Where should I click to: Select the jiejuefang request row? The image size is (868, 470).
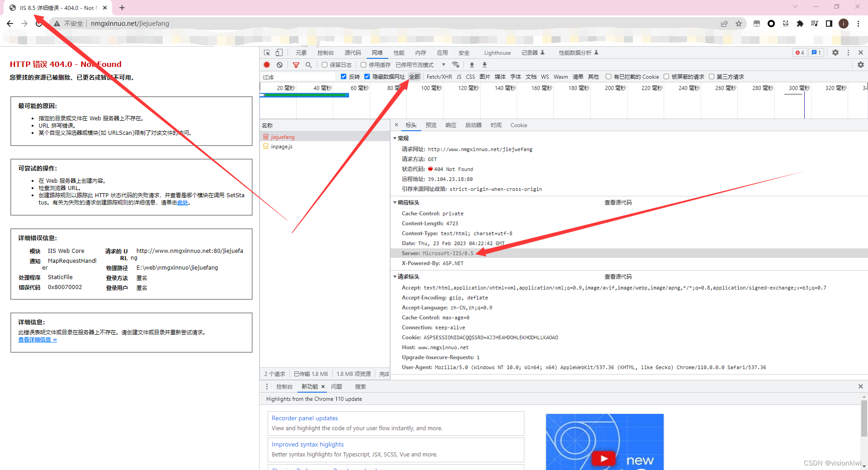tap(325, 137)
